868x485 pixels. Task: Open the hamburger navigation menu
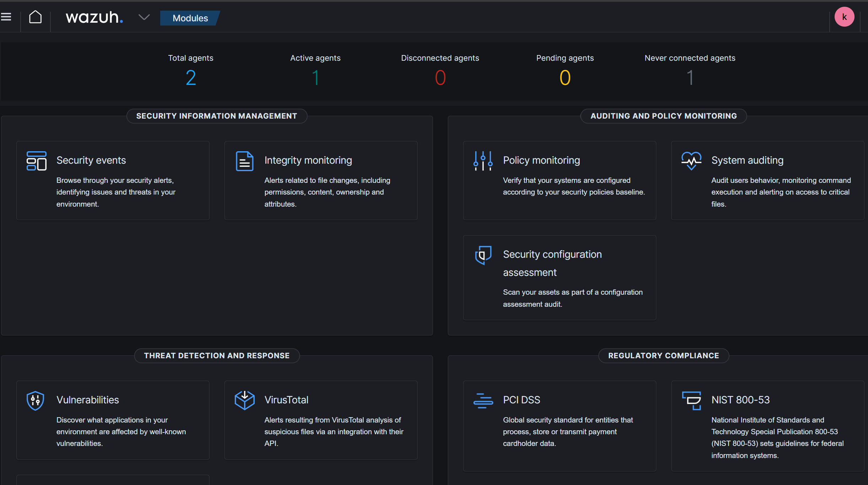point(6,17)
